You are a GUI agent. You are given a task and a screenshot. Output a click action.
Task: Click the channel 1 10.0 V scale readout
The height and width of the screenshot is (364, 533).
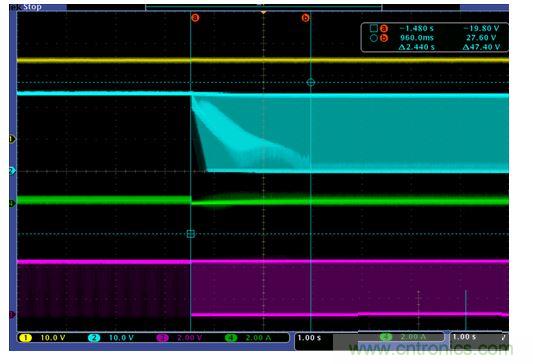coord(53,338)
